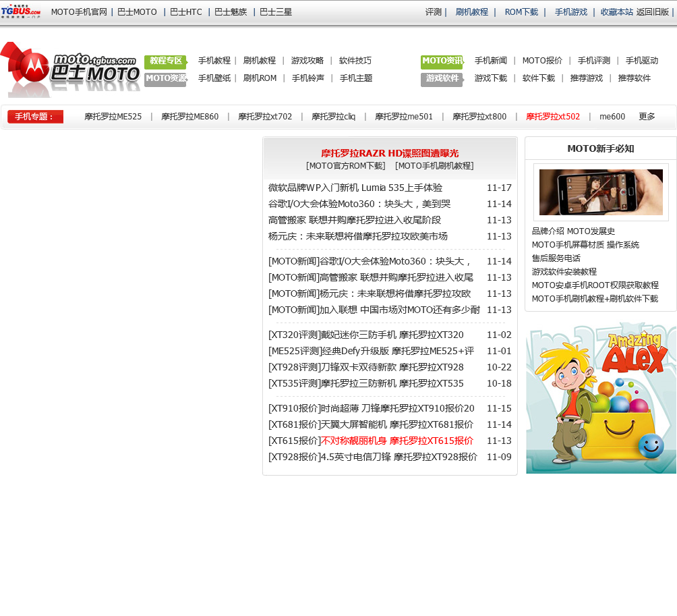Open [ME525评测]经典Defy升级版 article
Viewport: 677px width, 616px height.
371,351
